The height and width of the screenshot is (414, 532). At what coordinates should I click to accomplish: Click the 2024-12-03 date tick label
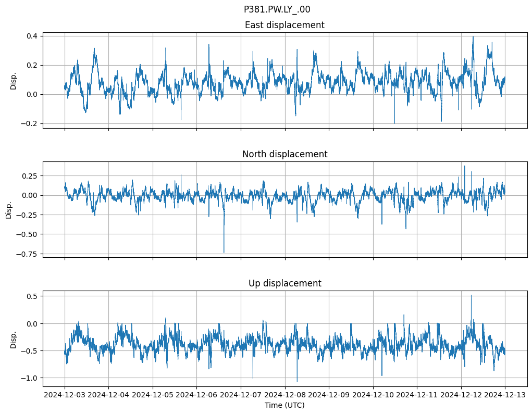[x=65, y=395]
